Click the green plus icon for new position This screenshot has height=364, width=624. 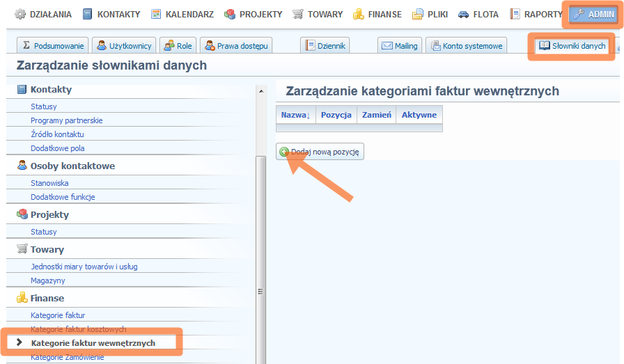pyautogui.click(x=284, y=152)
